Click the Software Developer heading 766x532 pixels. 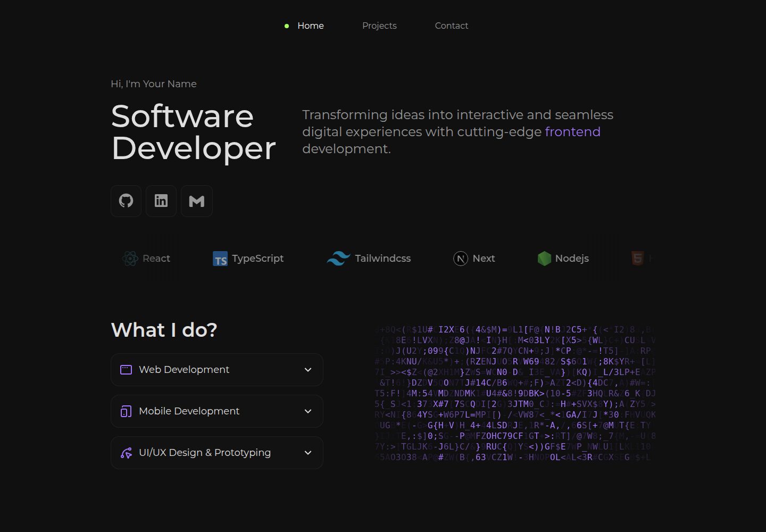(x=194, y=132)
